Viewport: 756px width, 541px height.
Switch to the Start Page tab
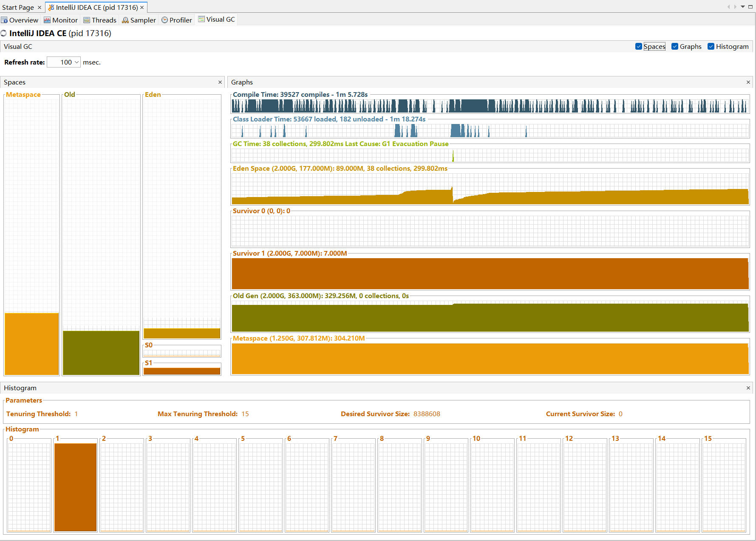(x=18, y=8)
